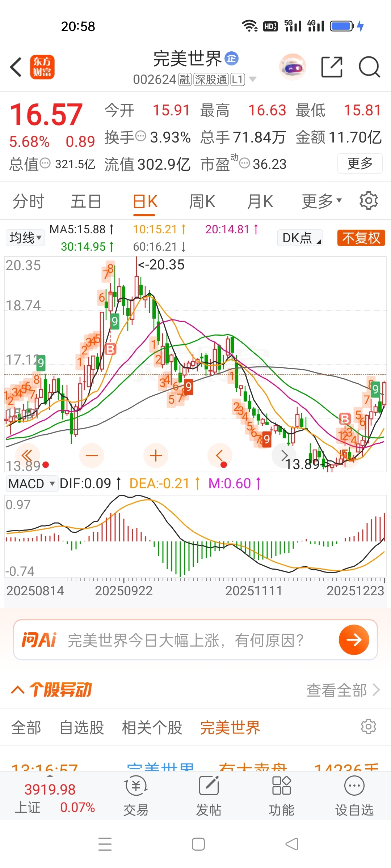Select the 完美世界 filter tab
The width and height of the screenshot is (391, 868).
click(x=230, y=727)
